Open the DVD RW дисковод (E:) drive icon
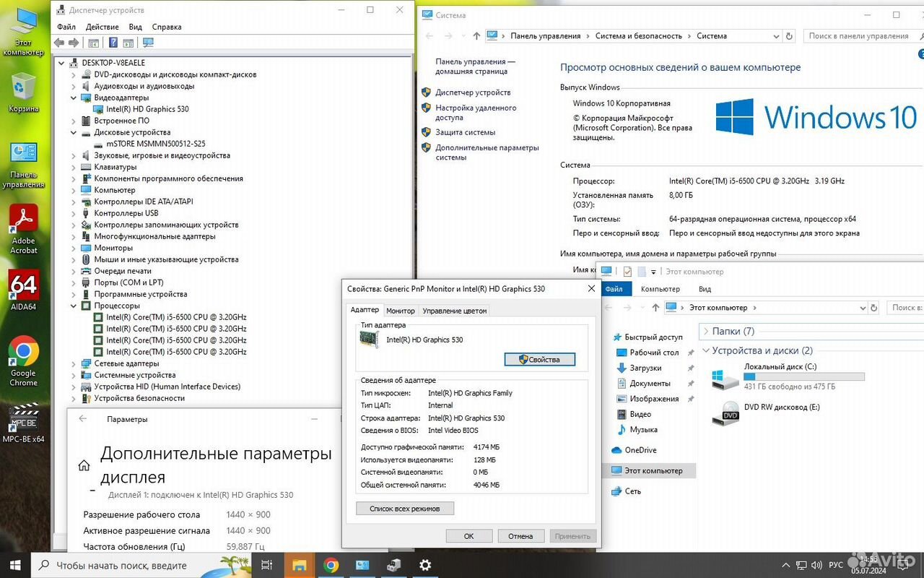This screenshot has width=924, height=578. click(x=724, y=413)
